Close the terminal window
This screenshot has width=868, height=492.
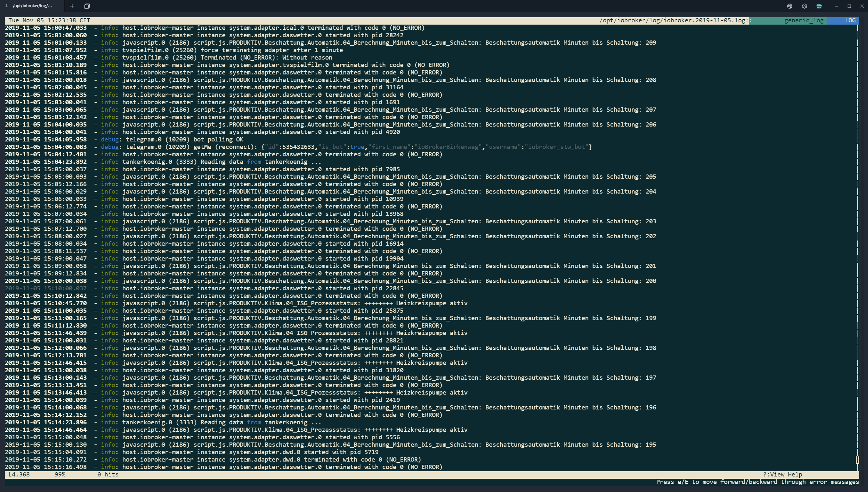pyautogui.click(x=862, y=6)
